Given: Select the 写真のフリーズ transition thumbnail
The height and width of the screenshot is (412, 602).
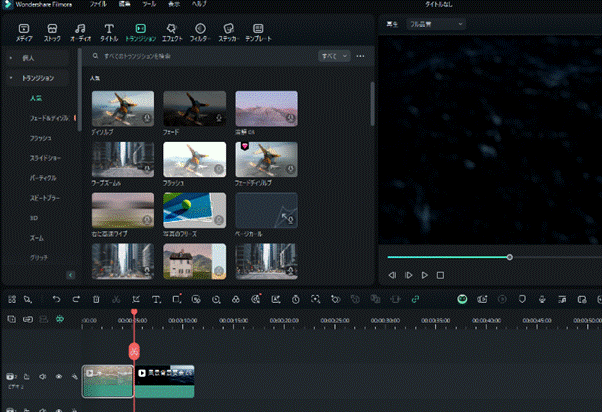Looking at the screenshot, I should (x=195, y=210).
